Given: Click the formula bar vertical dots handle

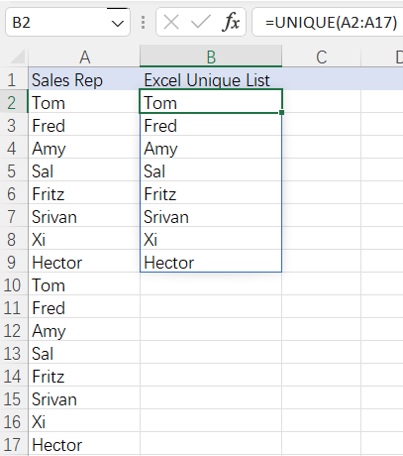Looking at the screenshot, I should coord(143,22).
